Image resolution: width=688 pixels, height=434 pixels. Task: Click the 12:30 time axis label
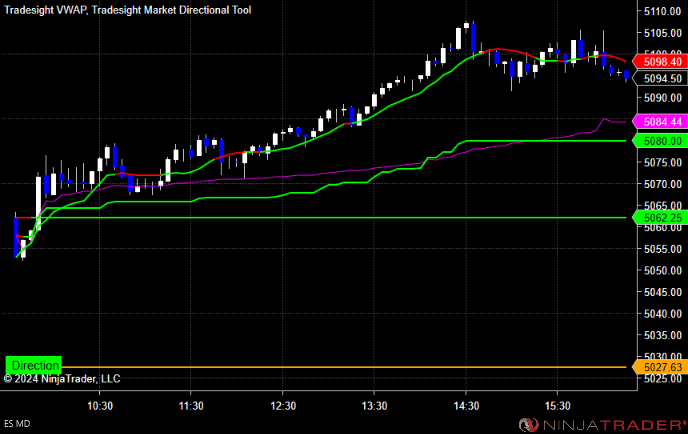(x=283, y=406)
